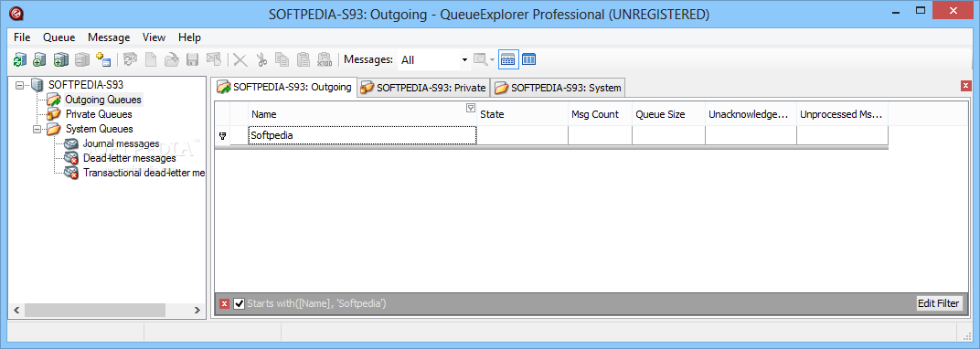This screenshot has width=980, height=349.
Task: Click the open/load messages toolbar icon
Action: click(171, 60)
